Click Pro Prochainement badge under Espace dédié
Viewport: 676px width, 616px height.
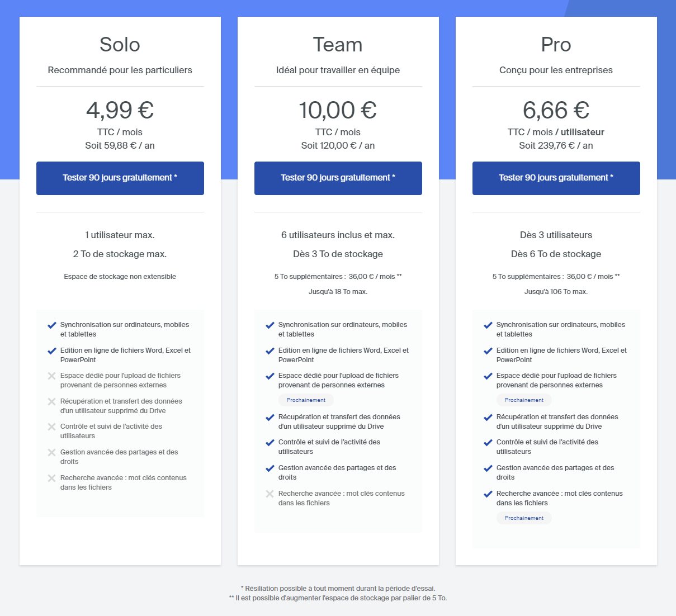[x=524, y=400]
